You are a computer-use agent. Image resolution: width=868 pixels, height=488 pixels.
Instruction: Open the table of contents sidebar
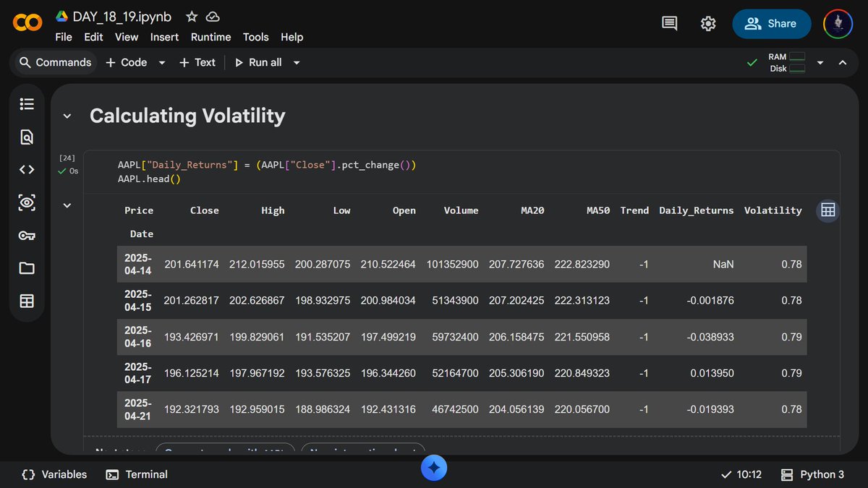(27, 104)
